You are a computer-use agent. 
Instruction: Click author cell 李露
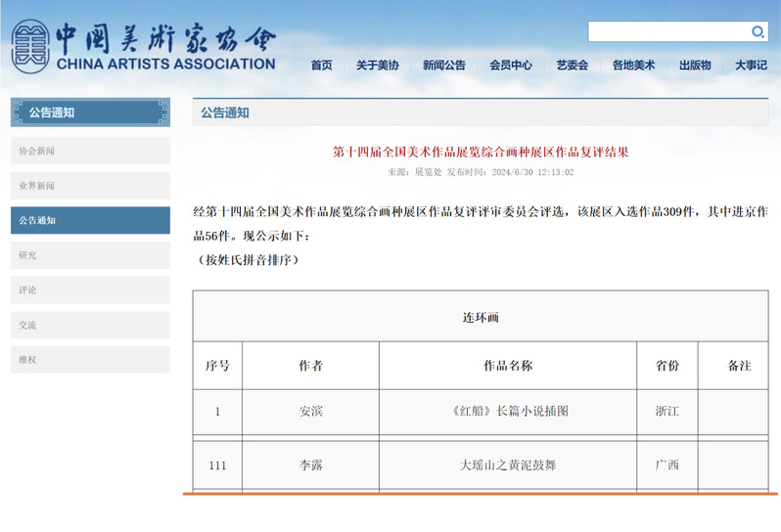pos(311,465)
